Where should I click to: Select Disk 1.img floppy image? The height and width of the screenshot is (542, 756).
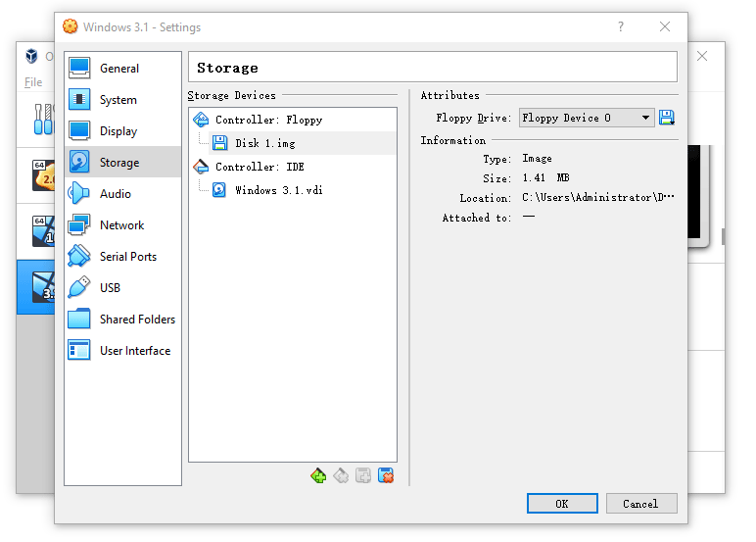point(303,143)
